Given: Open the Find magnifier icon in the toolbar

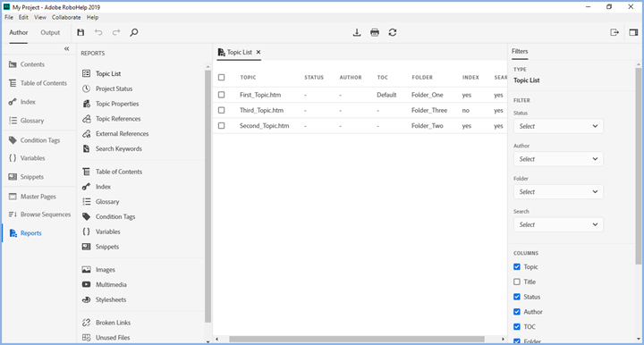Looking at the screenshot, I should (x=134, y=32).
